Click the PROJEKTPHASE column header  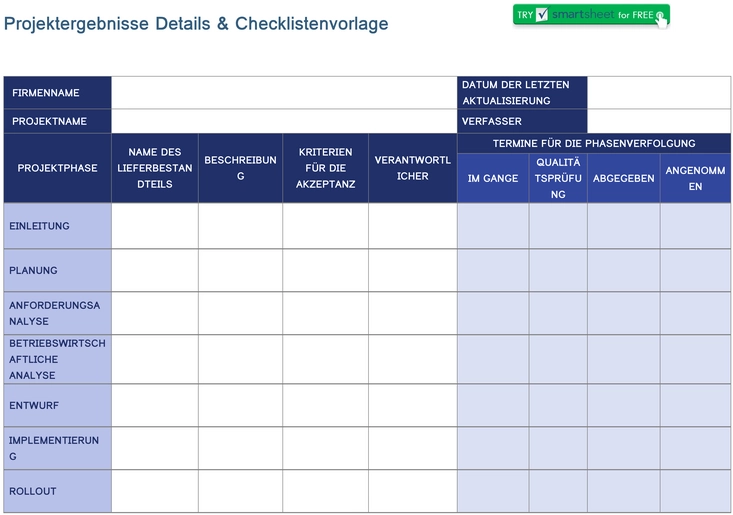(x=57, y=168)
